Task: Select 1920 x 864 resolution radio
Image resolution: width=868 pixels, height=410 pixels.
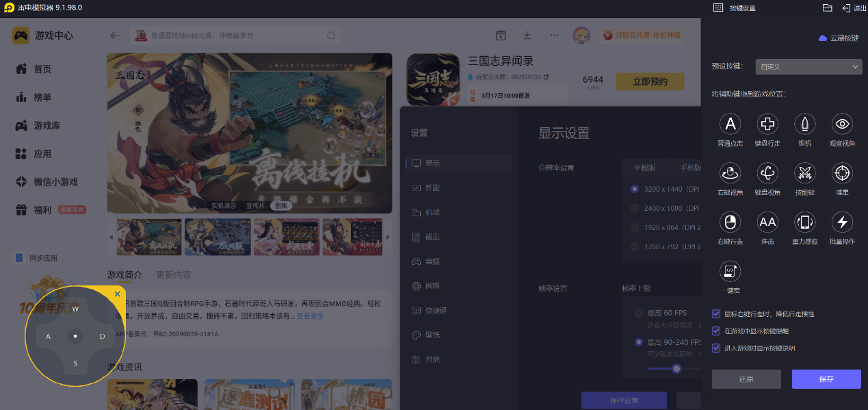Action: click(635, 227)
